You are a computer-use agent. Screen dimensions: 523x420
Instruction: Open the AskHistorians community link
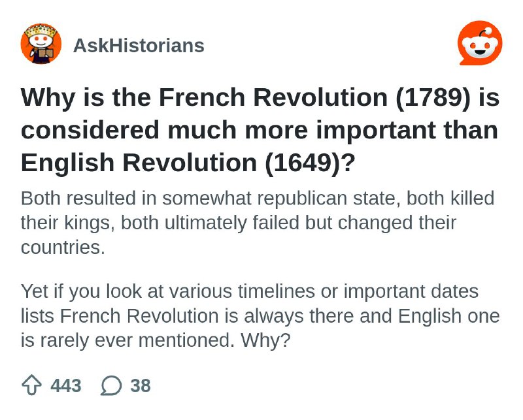(x=139, y=44)
